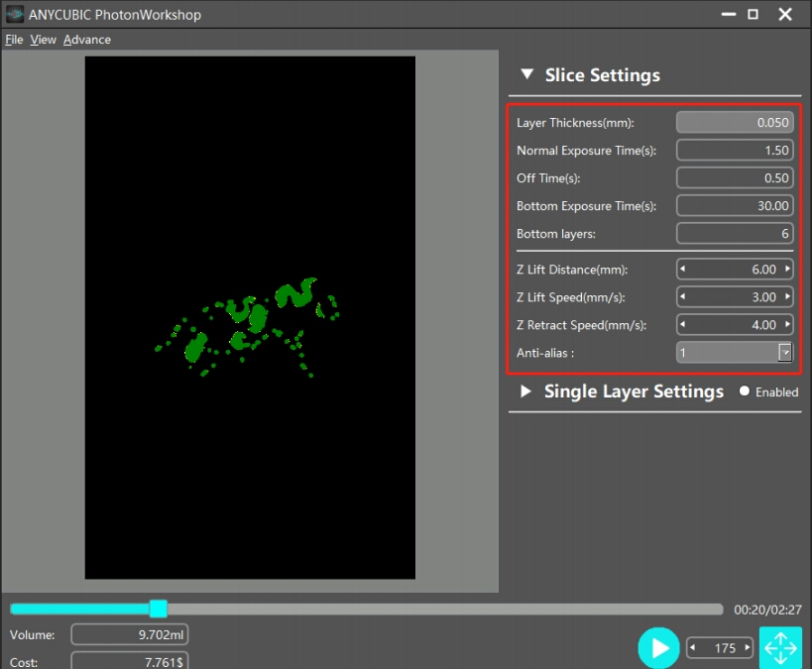Viewport: 812px width, 669px height.
Task: Go to previous layer using left arrow
Action: (694, 648)
